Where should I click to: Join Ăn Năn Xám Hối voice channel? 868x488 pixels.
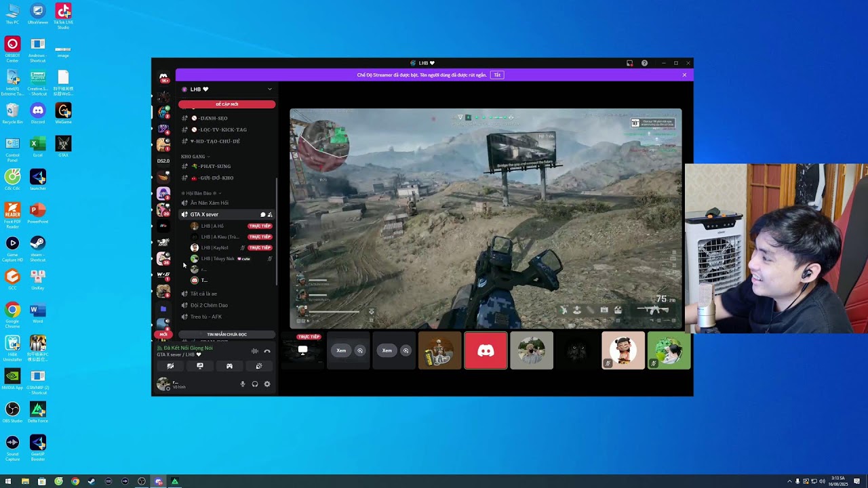coord(227,203)
